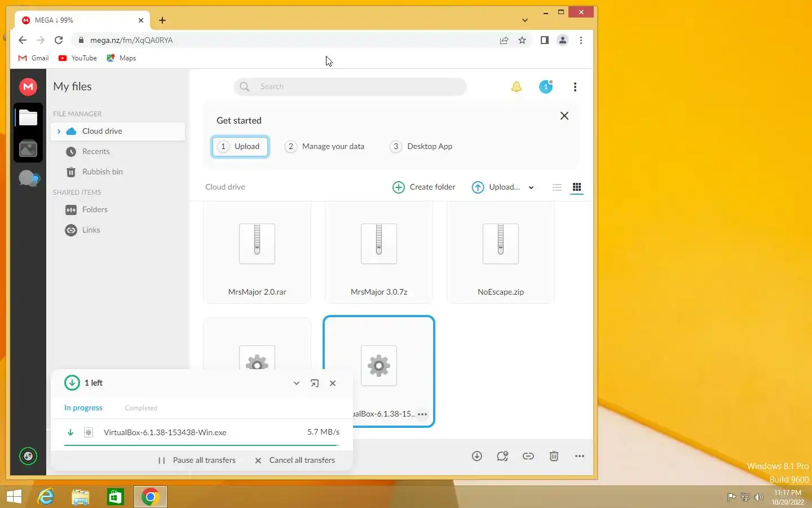
Task: Click the trash icon in bottom action bar
Action: point(554,456)
